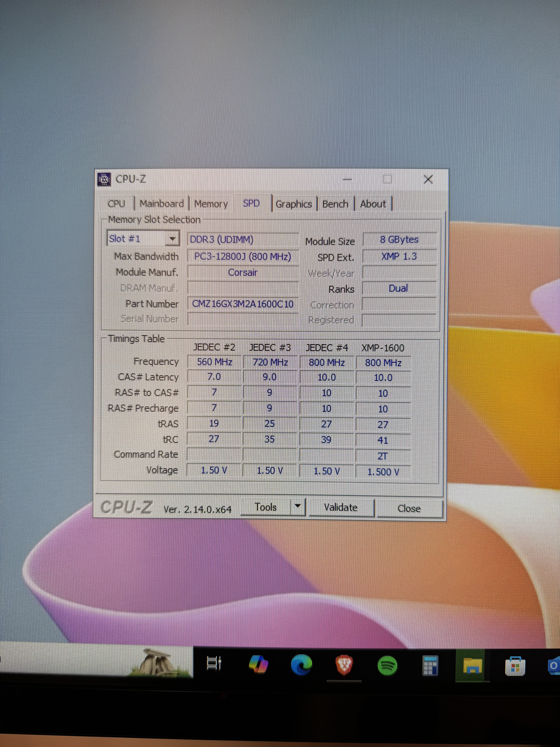
Task: Close CPU-Z with the X button
Action: (428, 179)
